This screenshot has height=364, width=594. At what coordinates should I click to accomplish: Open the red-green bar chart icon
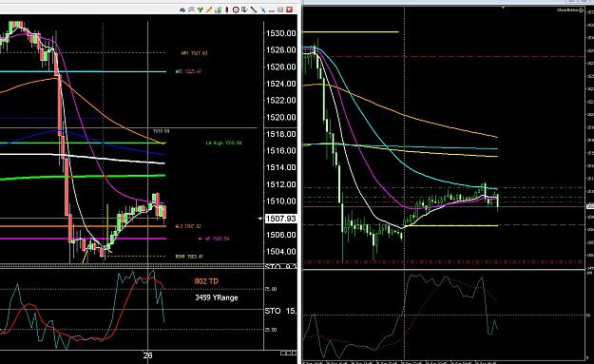pyautogui.click(x=218, y=10)
